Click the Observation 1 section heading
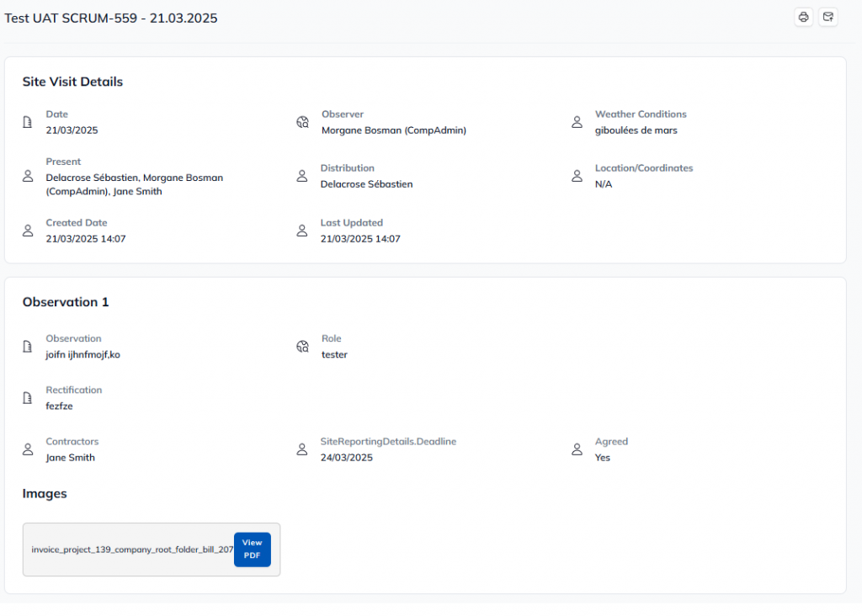 coord(66,302)
